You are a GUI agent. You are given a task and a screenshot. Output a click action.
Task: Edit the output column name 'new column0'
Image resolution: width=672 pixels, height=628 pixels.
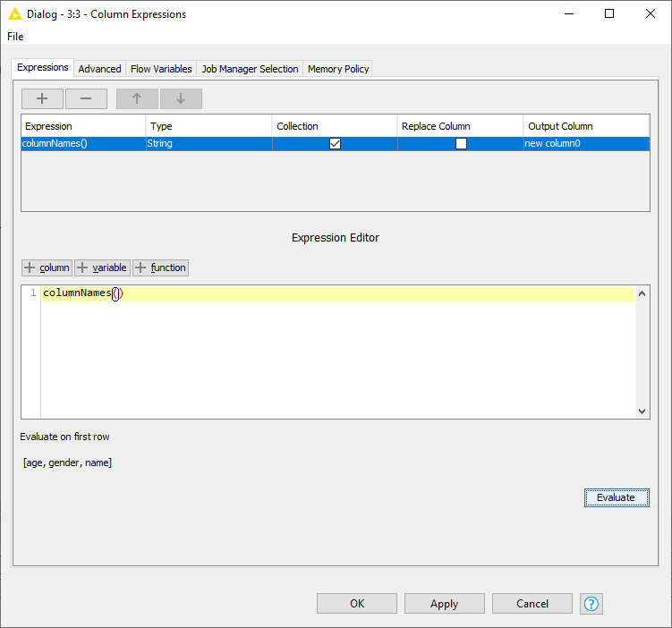coord(586,143)
